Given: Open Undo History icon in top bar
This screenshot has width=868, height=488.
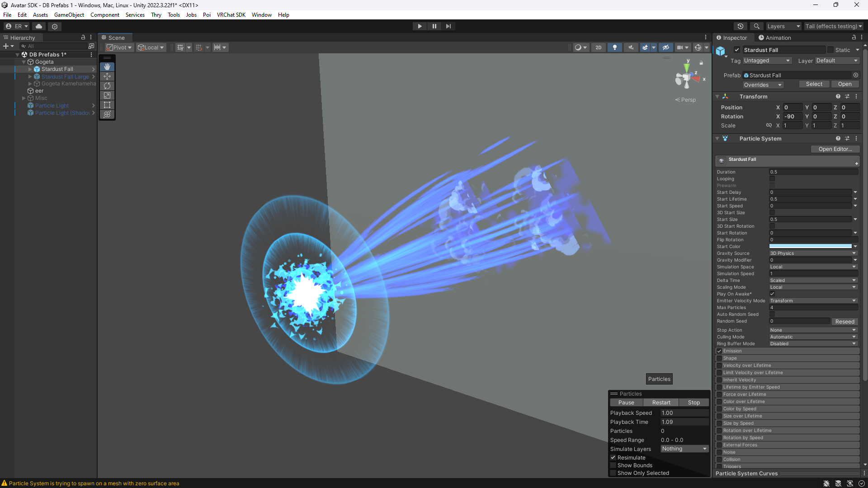Looking at the screenshot, I should (x=740, y=26).
